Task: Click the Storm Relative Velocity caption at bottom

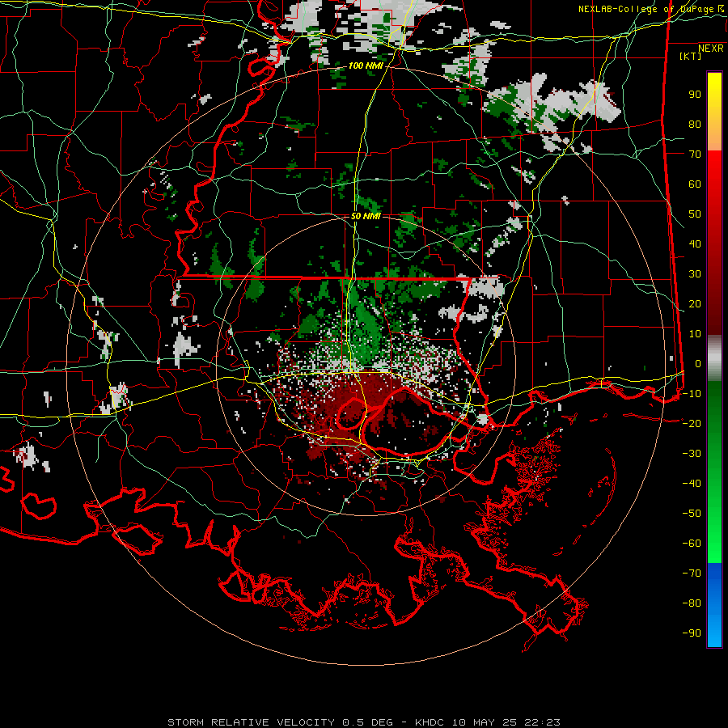Action: (363, 722)
